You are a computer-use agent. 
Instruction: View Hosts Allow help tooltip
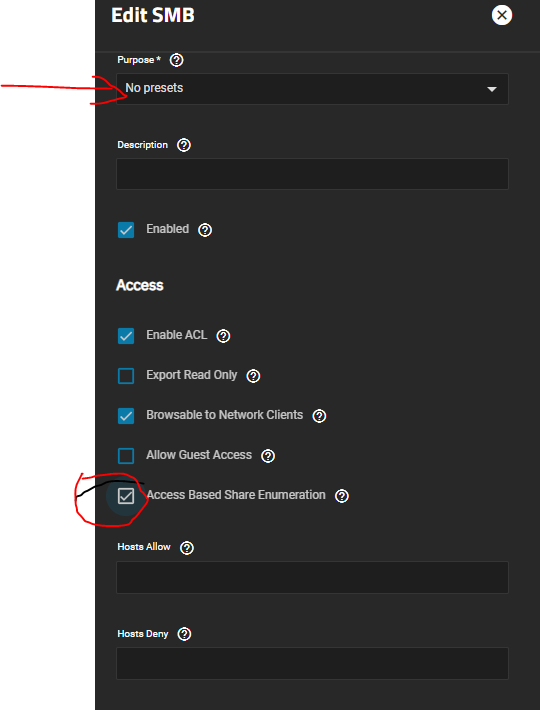point(186,548)
